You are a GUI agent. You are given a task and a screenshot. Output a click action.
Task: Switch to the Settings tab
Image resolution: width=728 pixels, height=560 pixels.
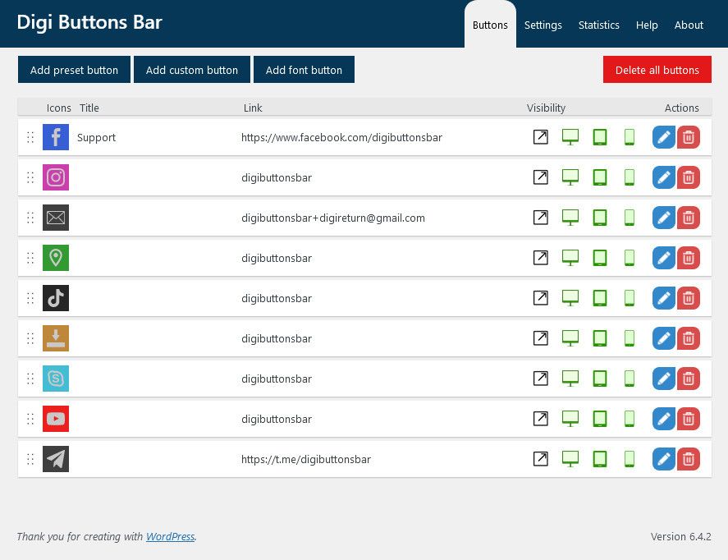[x=543, y=25]
